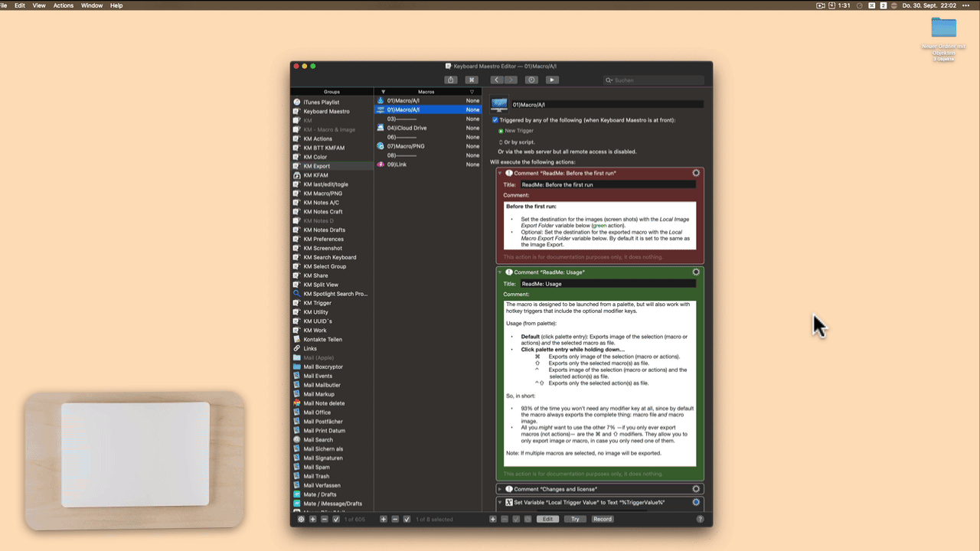Screen dimensions: 980x551
Task: Select the KM BTT KMFAM group
Action: tap(332, 148)
